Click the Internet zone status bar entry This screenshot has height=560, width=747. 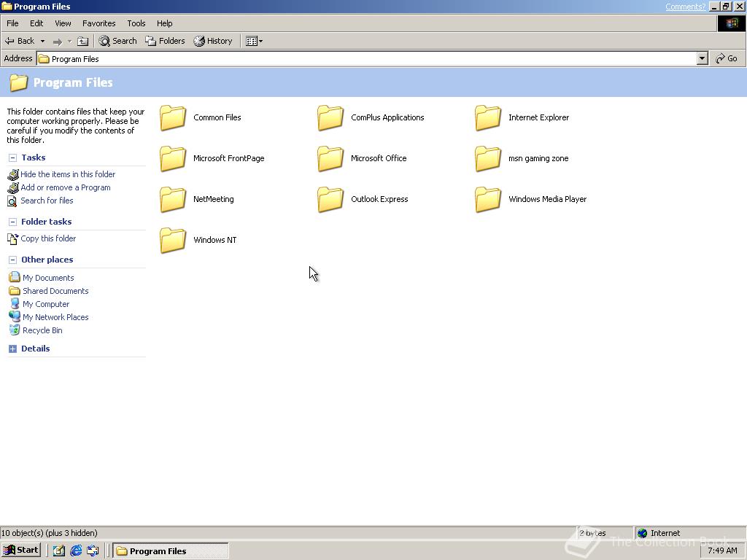[690, 533]
